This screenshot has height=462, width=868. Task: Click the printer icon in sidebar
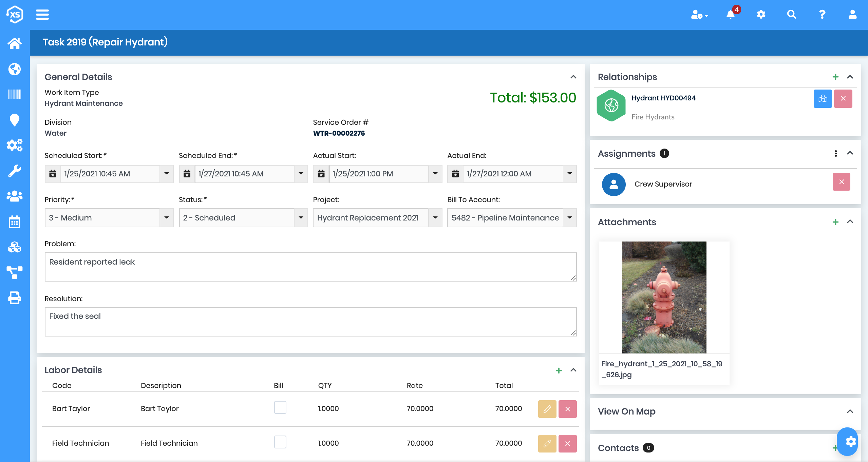pyautogui.click(x=15, y=298)
